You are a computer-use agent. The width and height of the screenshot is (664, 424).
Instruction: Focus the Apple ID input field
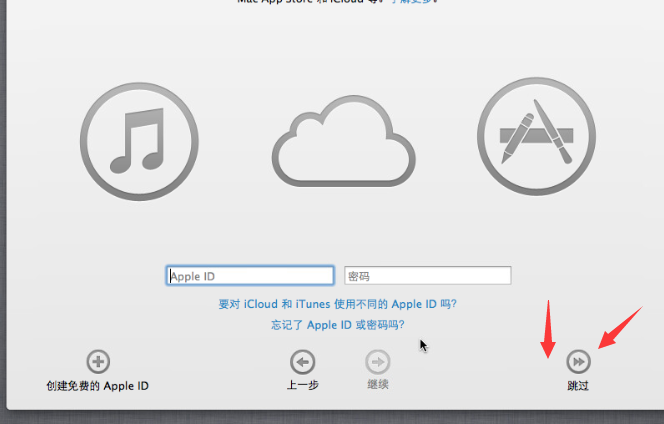pos(250,276)
